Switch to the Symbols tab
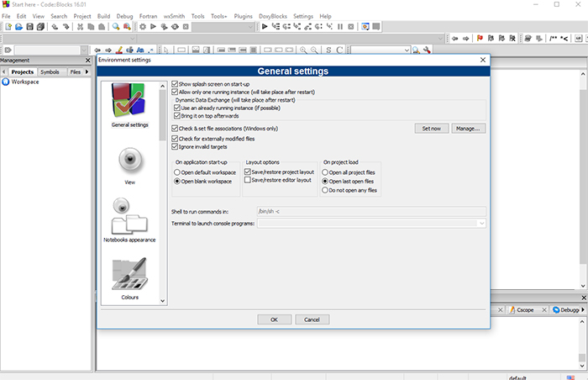Image resolution: width=588 pixels, height=380 pixels. click(x=50, y=71)
